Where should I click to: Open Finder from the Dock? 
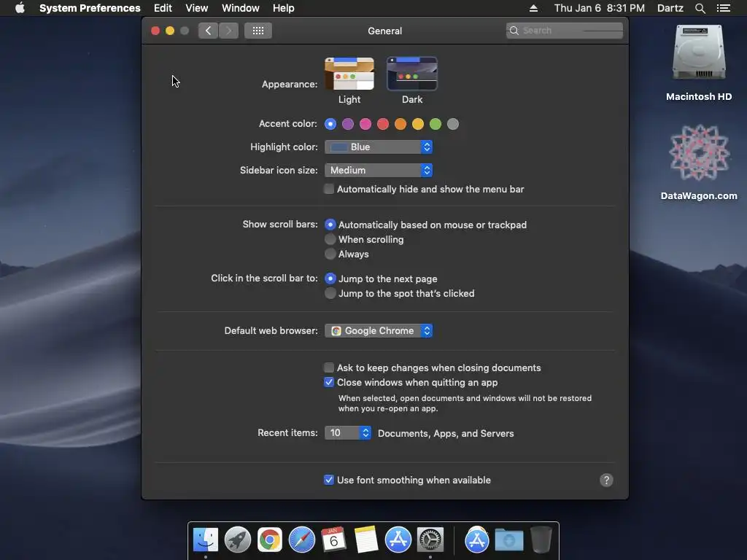click(x=205, y=540)
